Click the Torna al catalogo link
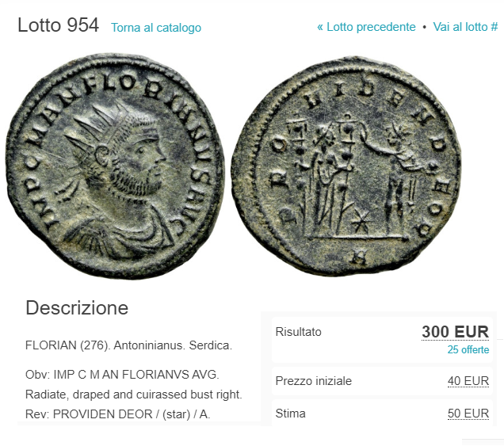 click(156, 28)
